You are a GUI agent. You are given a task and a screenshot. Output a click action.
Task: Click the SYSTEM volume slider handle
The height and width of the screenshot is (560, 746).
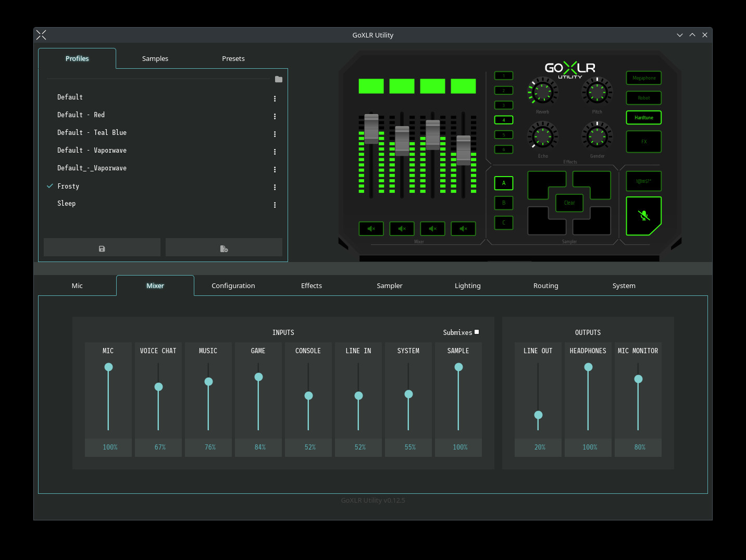pyautogui.click(x=408, y=394)
